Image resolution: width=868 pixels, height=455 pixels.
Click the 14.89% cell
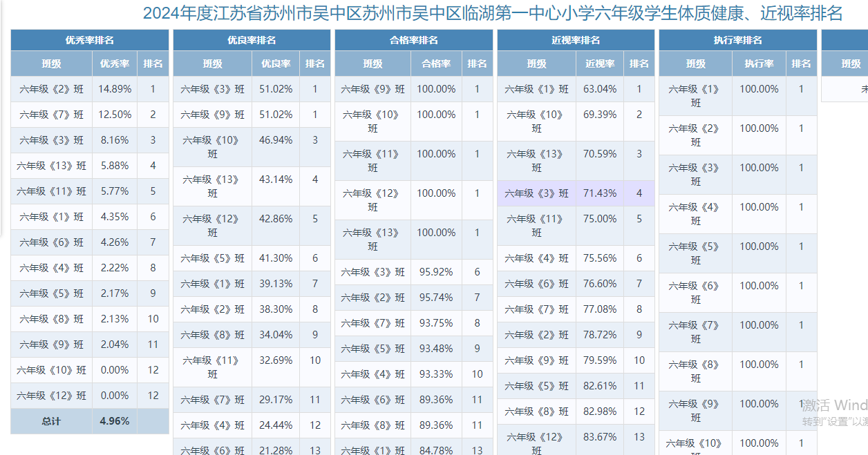point(115,89)
